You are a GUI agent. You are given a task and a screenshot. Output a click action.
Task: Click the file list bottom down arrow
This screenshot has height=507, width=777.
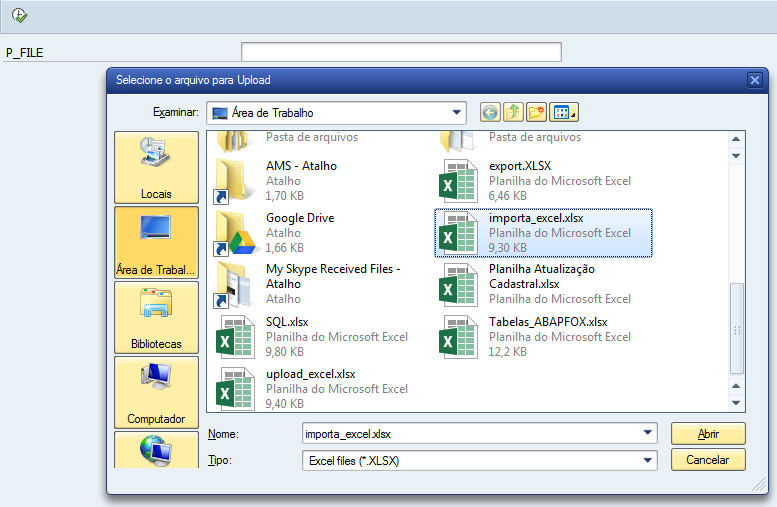(x=736, y=403)
